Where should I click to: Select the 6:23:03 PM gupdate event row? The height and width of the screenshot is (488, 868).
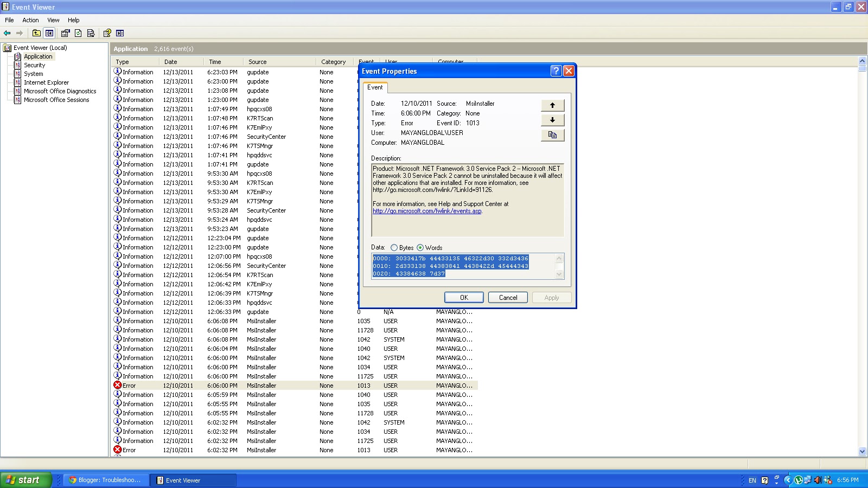pos(295,72)
